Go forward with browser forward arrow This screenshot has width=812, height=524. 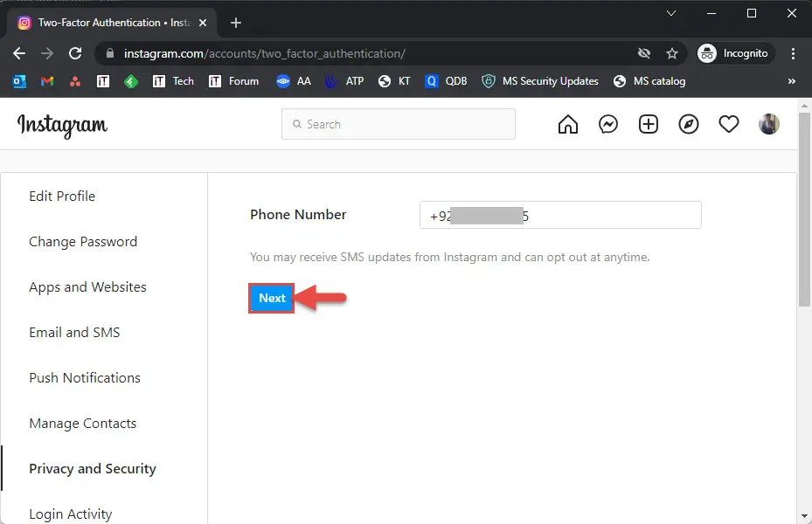tap(47, 53)
